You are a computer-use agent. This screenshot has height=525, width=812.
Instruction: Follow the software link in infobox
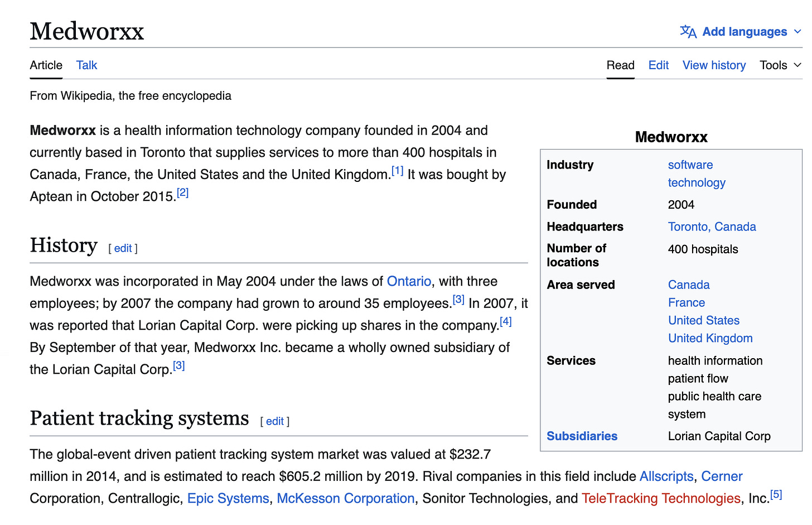point(690,165)
